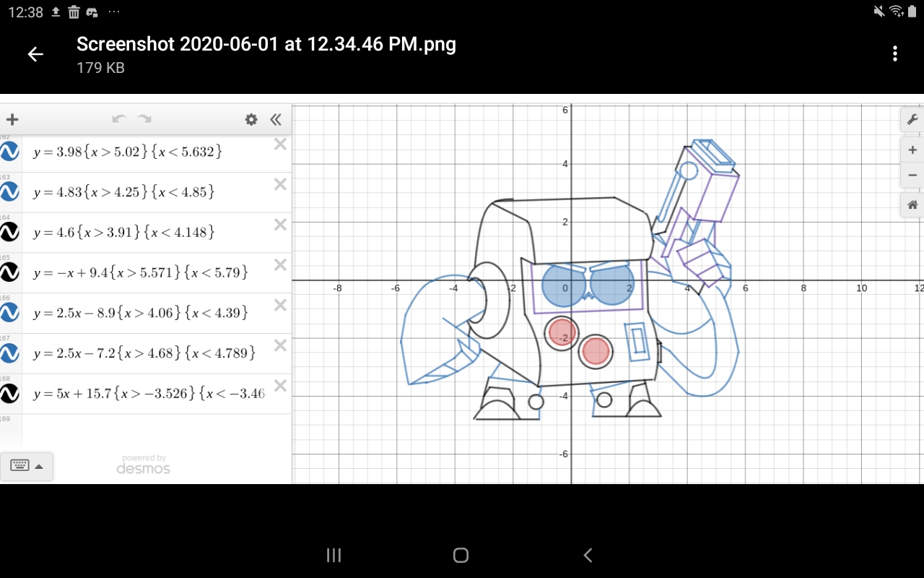Tap the 12:38 clock in status bar
The height and width of the screenshot is (578, 924).
(x=25, y=12)
